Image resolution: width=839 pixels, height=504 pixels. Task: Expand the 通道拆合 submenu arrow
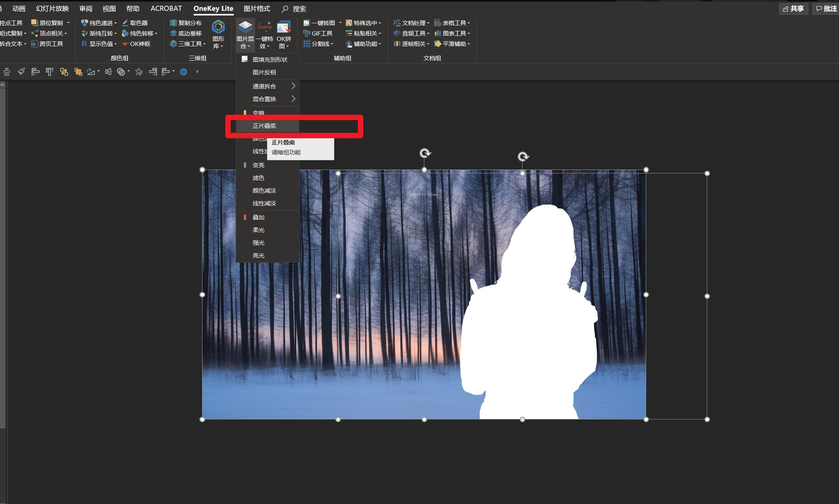(293, 86)
